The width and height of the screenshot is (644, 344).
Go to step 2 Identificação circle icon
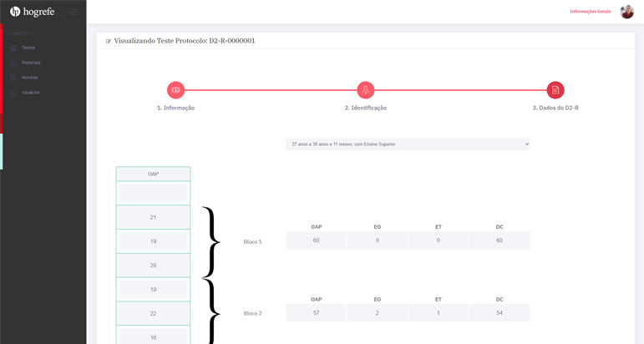(x=365, y=90)
